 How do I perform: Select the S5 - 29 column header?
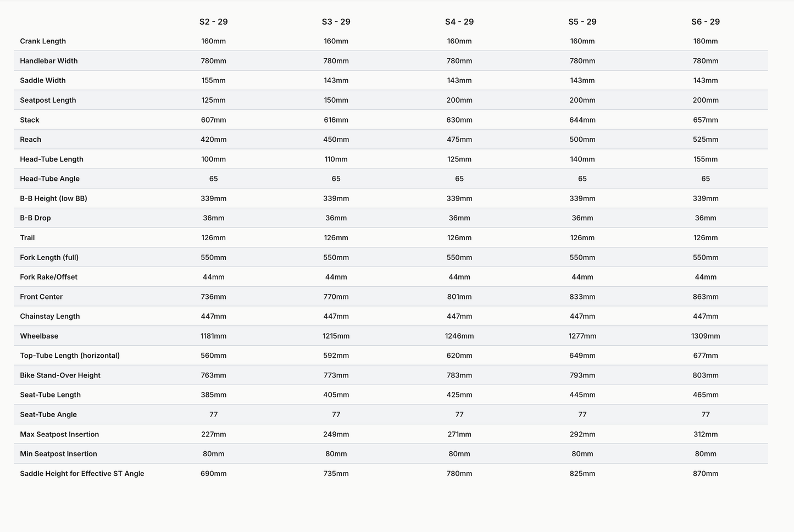coord(582,22)
